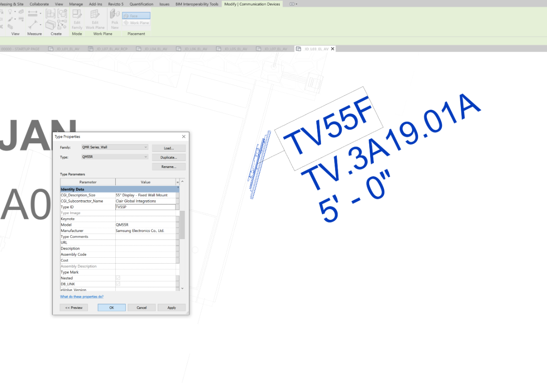The height and width of the screenshot is (392, 547).
Task: Click the parameter list scroll-down arrow
Action: tap(182, 288)
